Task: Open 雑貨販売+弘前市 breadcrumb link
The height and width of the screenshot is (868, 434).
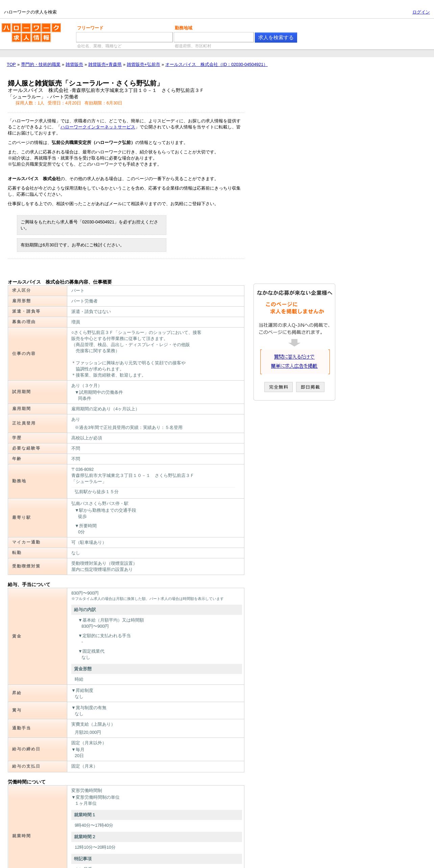Action: tap(143, 65)
